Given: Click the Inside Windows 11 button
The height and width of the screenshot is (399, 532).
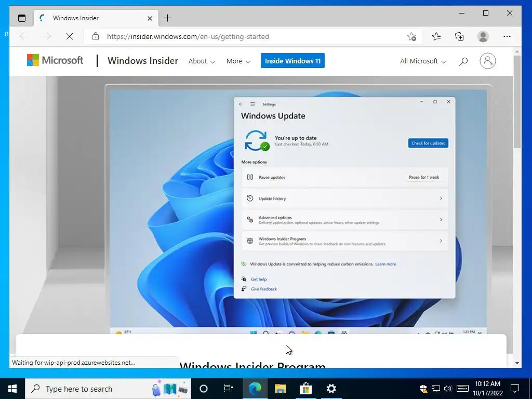Looking at the screenshot, I should [292, 61].
